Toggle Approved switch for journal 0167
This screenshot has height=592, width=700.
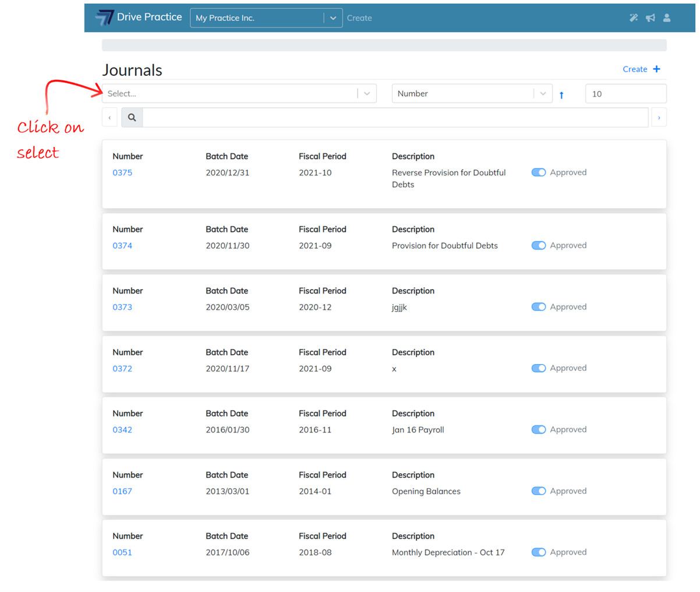click(539, 491)
